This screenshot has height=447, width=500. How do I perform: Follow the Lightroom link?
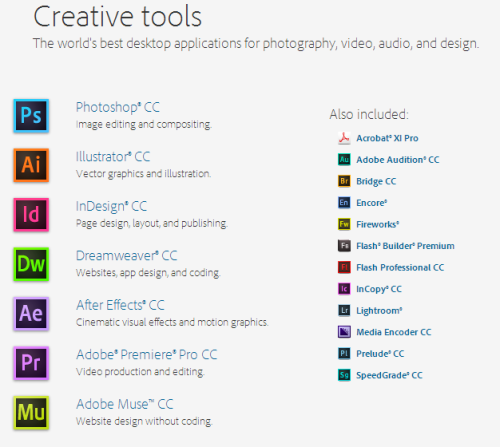tap(379, 311)
